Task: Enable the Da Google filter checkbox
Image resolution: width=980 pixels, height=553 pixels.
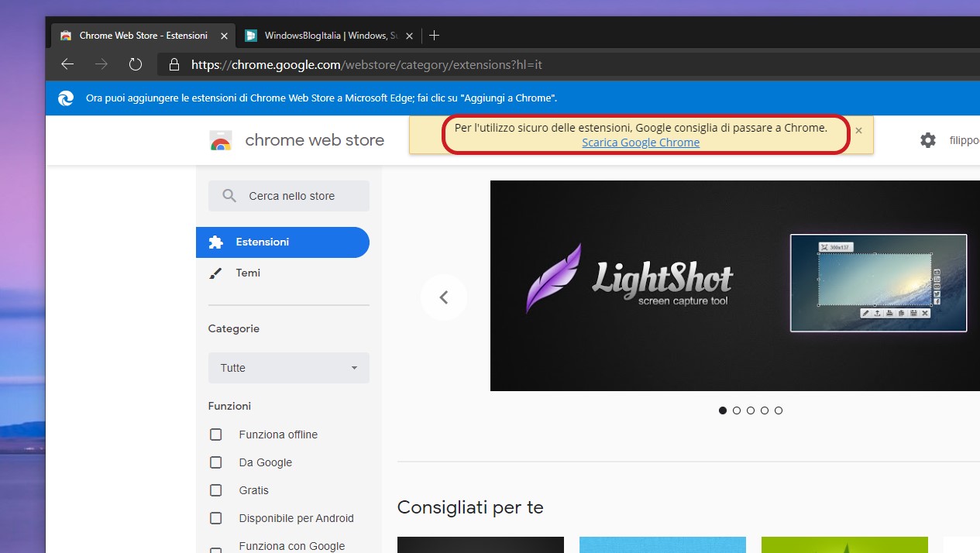Action: pos(216,462)
